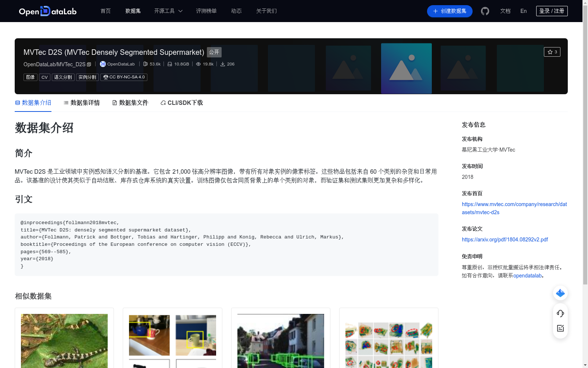Click the 206 downloads count icon

223,64
